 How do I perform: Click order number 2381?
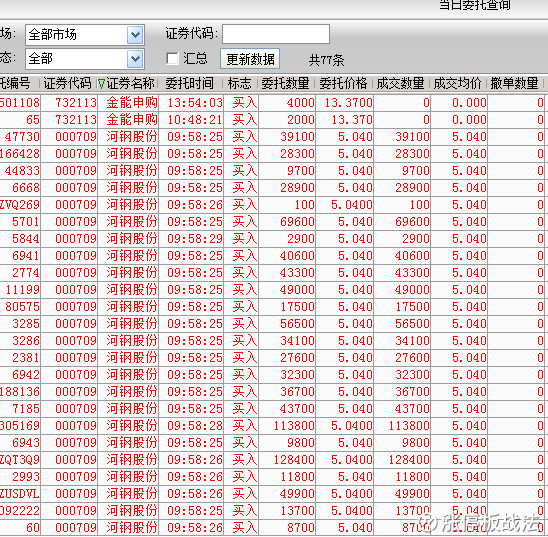[x=26, y=358]
